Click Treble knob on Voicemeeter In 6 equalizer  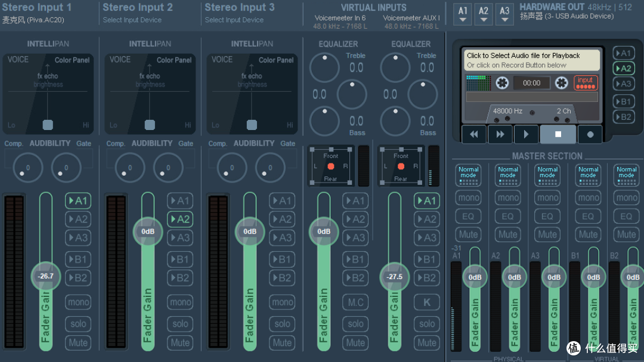[x=324, y=67]
